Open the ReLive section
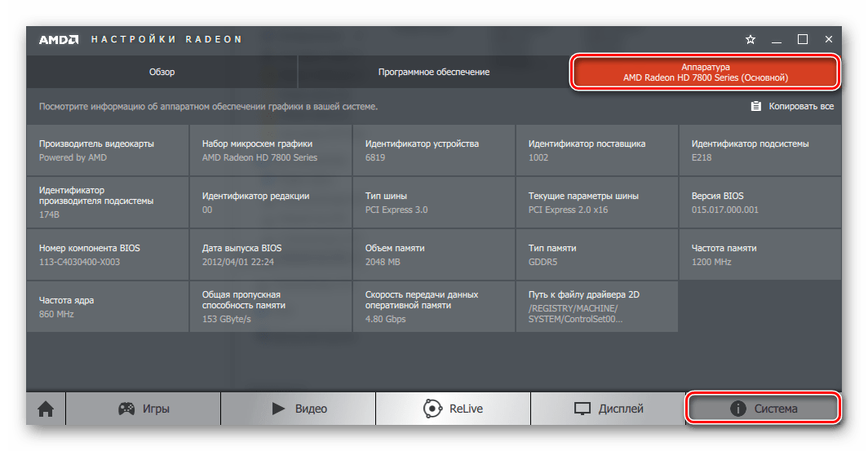868x451 pixels. tap(454, 409)
